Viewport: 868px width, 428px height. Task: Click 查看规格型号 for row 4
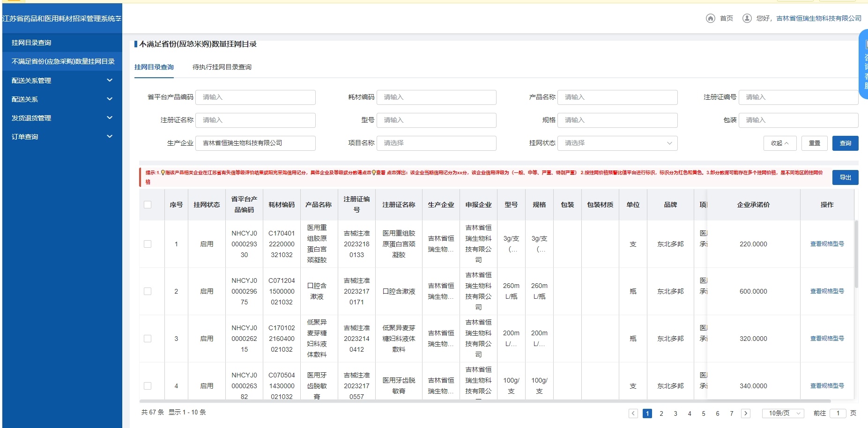827,386
